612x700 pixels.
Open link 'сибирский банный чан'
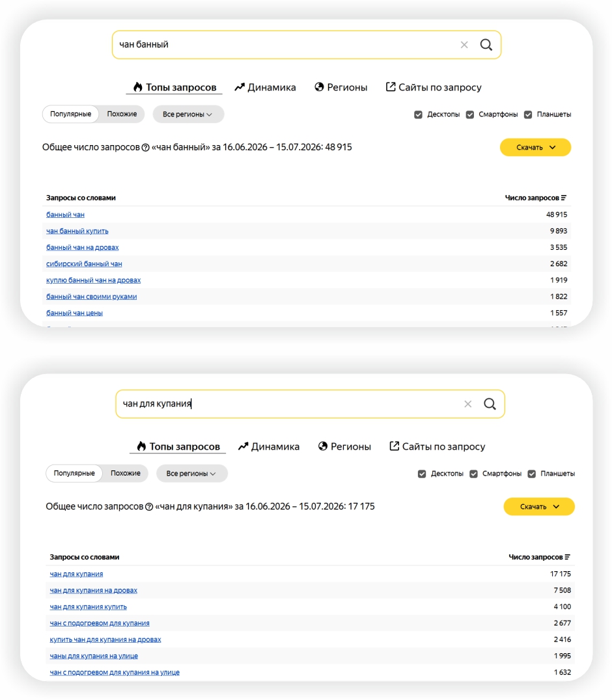click(84, 264)
